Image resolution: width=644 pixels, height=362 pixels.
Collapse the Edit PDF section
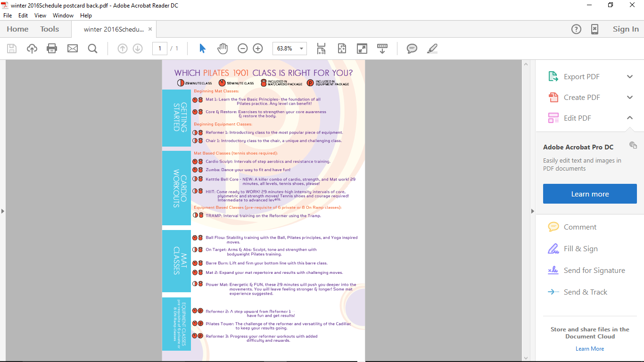point(629,118)
